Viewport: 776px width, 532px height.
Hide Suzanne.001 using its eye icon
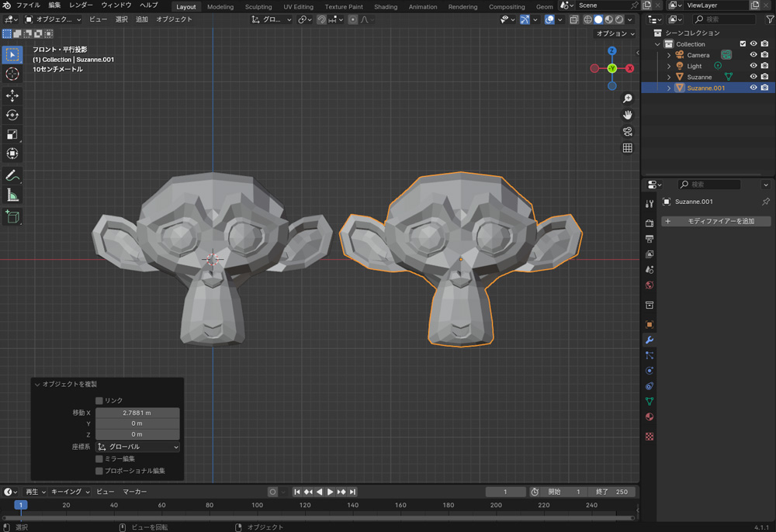(753, 88)
